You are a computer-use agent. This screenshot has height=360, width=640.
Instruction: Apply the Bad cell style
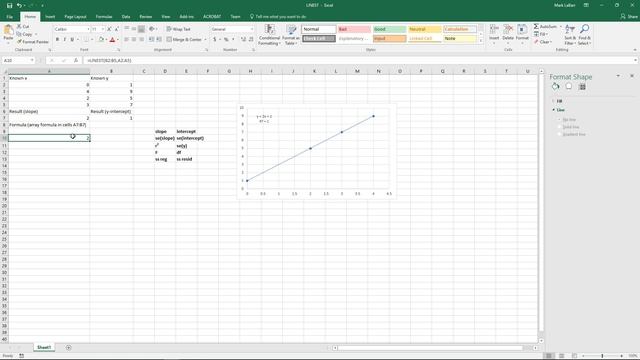pos(354,29)
